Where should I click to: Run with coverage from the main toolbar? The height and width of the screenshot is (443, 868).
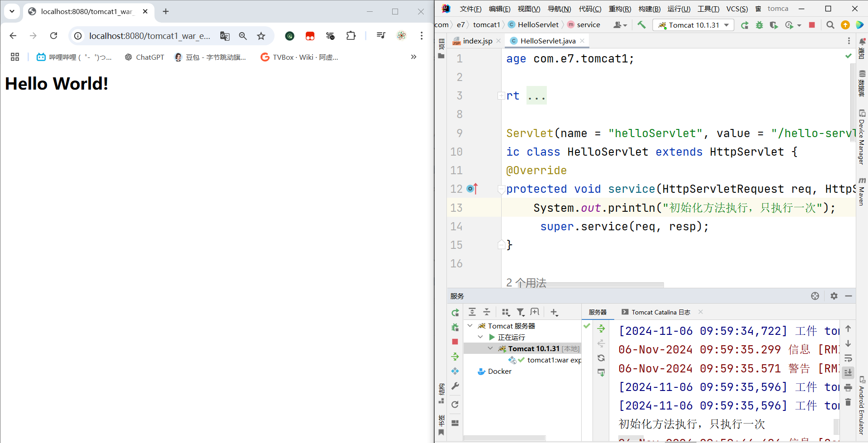click(x=774, y=25)
